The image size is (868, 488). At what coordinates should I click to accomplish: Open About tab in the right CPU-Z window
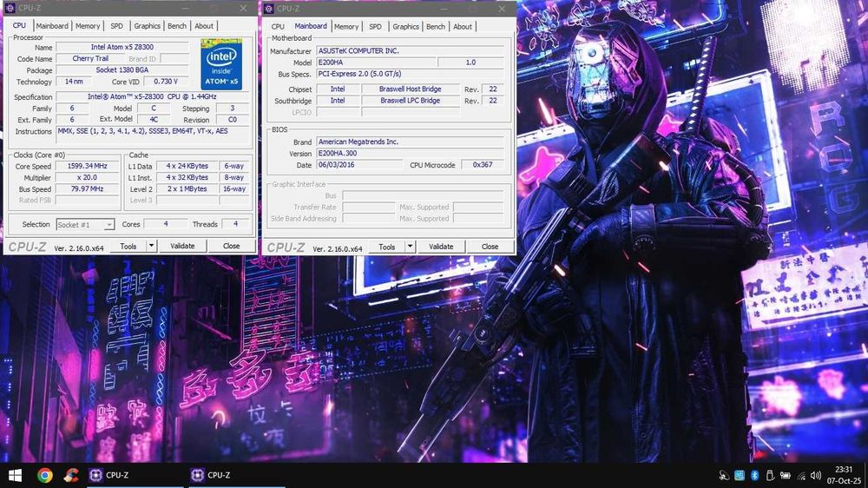463,27
